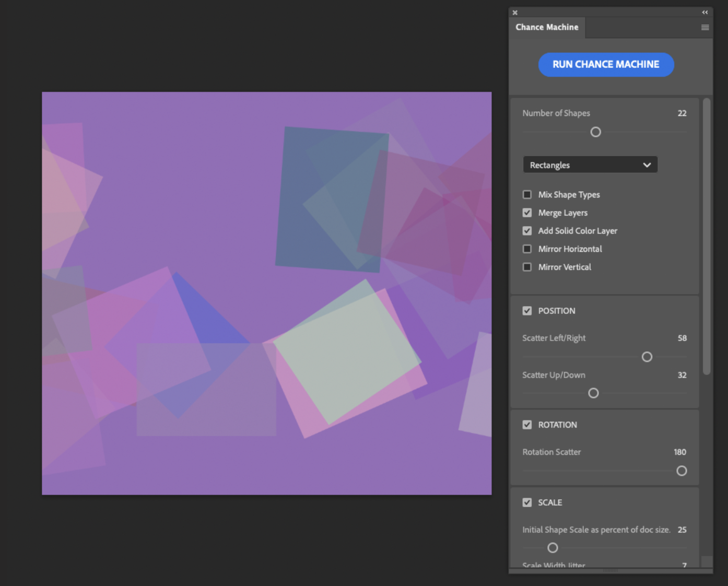Click the Run Chance Machine button
Viewport: 728px width, 586px height.
[606, 65]
